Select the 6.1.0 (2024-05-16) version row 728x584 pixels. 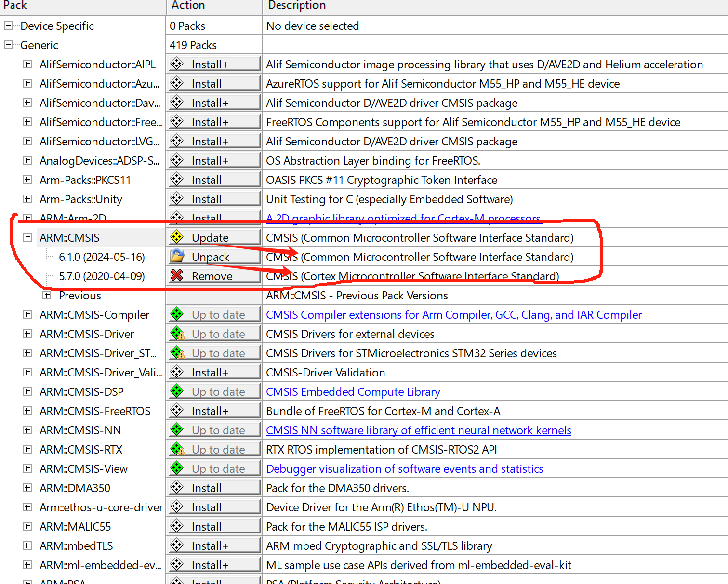(102, 257)
